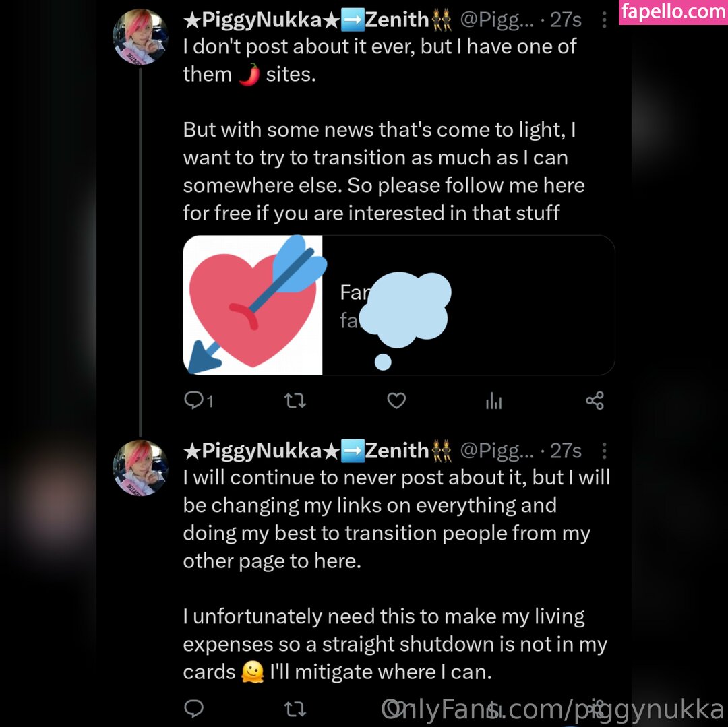Open second tweet text about changing links
The width and height of the screenshot is (728, 727).
396,519
